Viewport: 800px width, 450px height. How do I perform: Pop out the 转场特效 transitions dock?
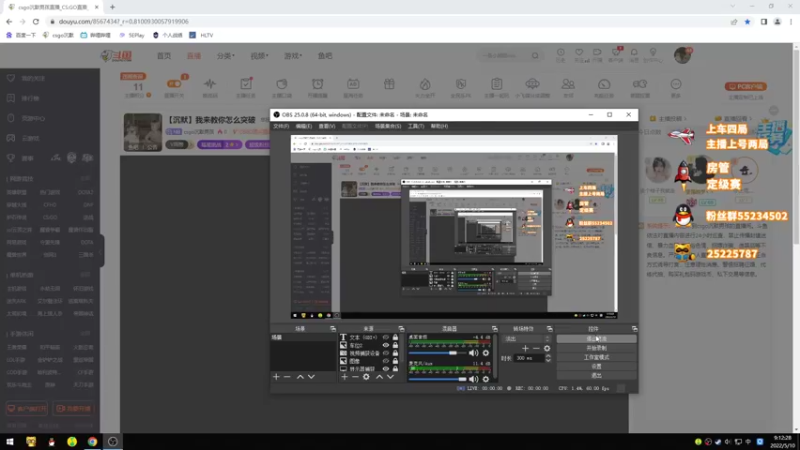549,329
